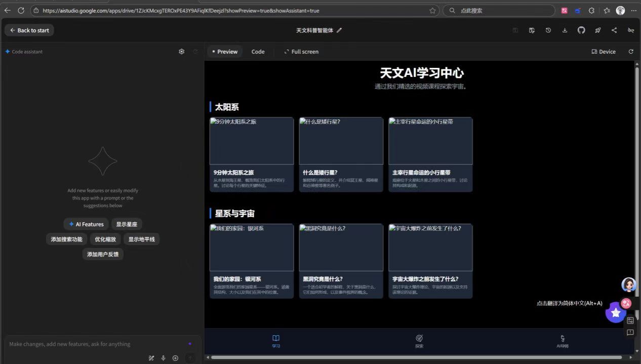
Task: Download the app using the download icon
Action: coord(565,30)
